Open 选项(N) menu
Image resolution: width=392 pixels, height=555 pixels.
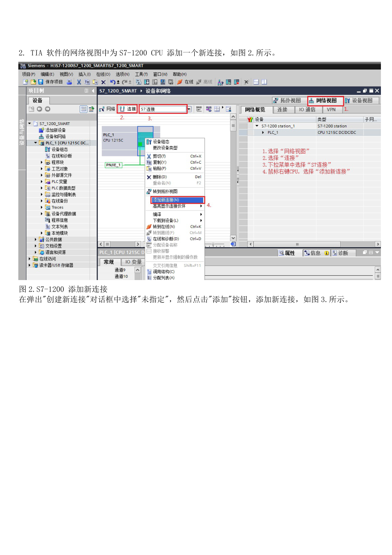pos(122,74)
